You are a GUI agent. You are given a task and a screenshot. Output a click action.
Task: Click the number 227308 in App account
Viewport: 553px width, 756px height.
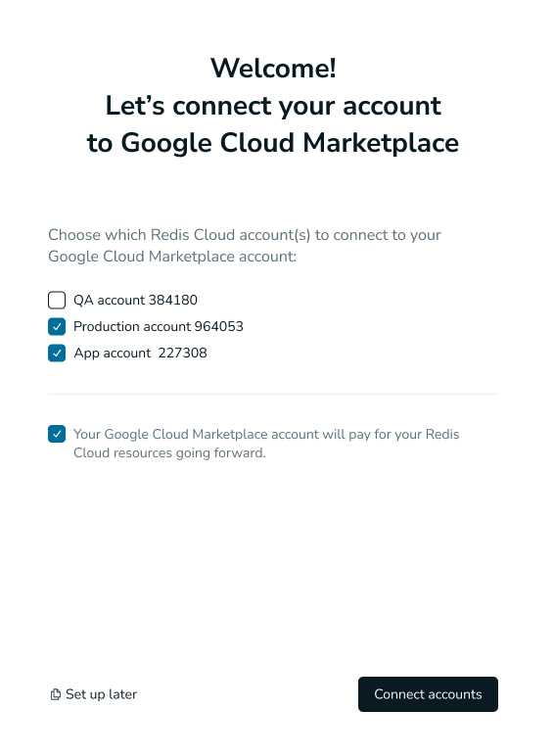183,353
